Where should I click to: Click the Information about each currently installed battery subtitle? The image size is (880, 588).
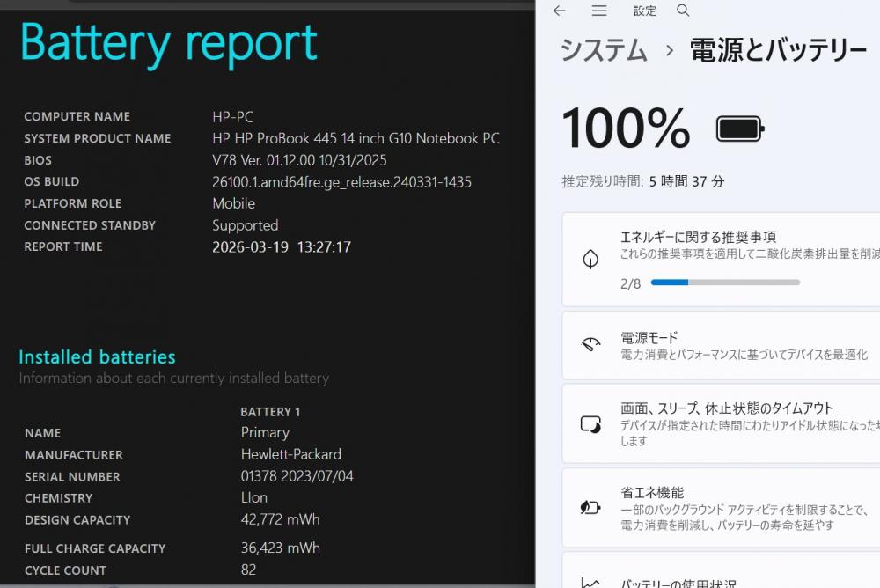click(174, 378)
